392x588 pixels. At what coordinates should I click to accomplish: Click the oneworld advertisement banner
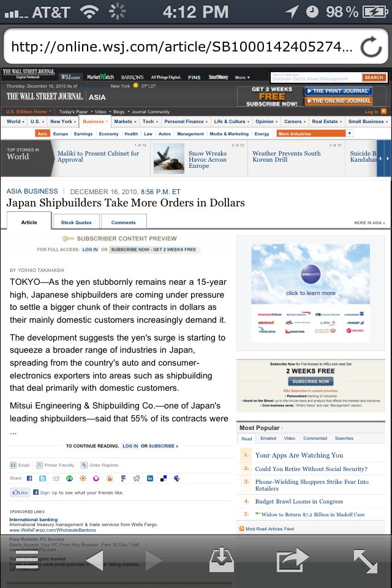click(x=311, y=293)
